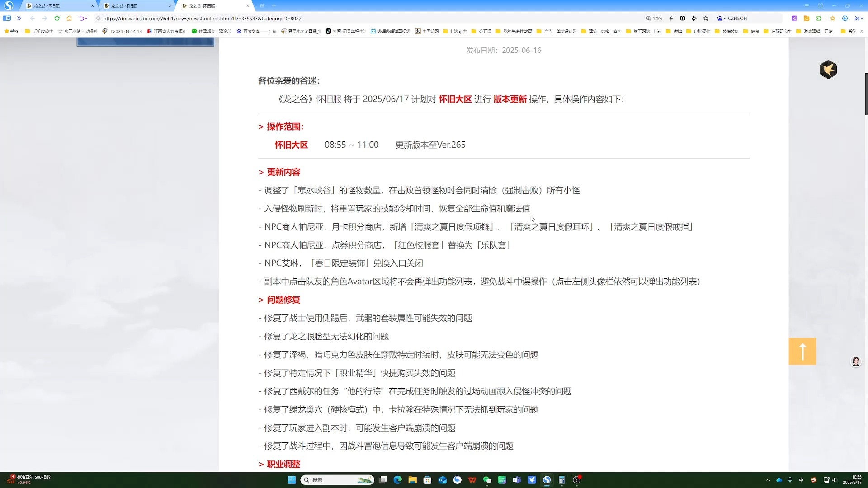The image size is (868, 488).
Task: Open the 百度文库 bookmark link
Action: (256, 31)
